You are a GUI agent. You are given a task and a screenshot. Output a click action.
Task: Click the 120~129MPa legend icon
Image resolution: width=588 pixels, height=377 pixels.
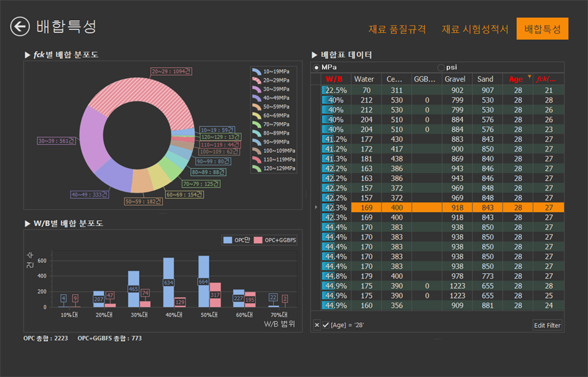coord(257,169)
